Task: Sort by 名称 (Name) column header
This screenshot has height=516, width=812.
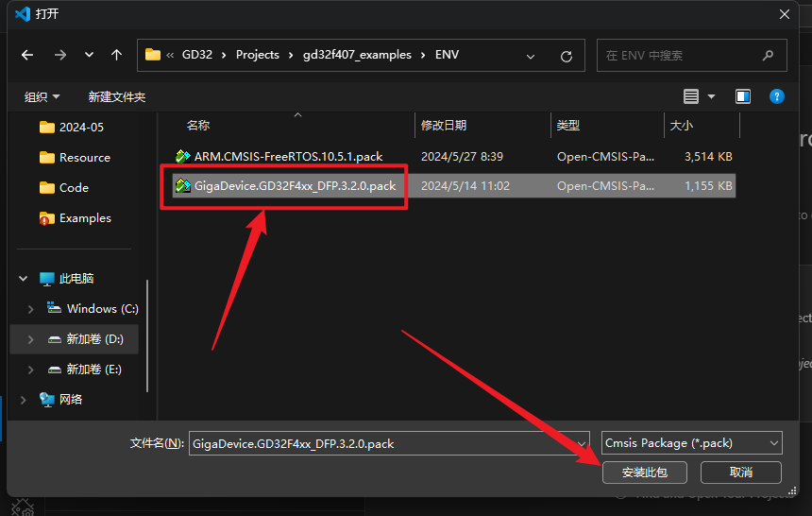Action: coord(198,126)
